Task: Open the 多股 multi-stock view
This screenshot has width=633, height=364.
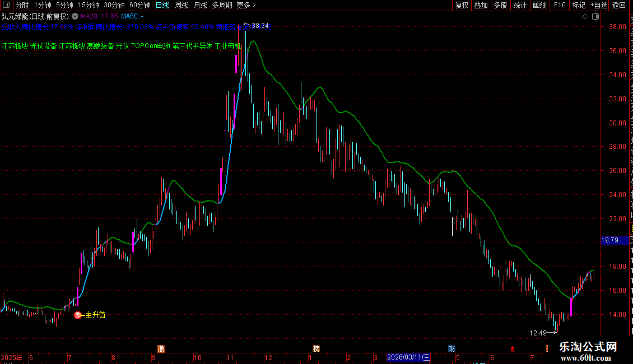Action: coord(500,5)
